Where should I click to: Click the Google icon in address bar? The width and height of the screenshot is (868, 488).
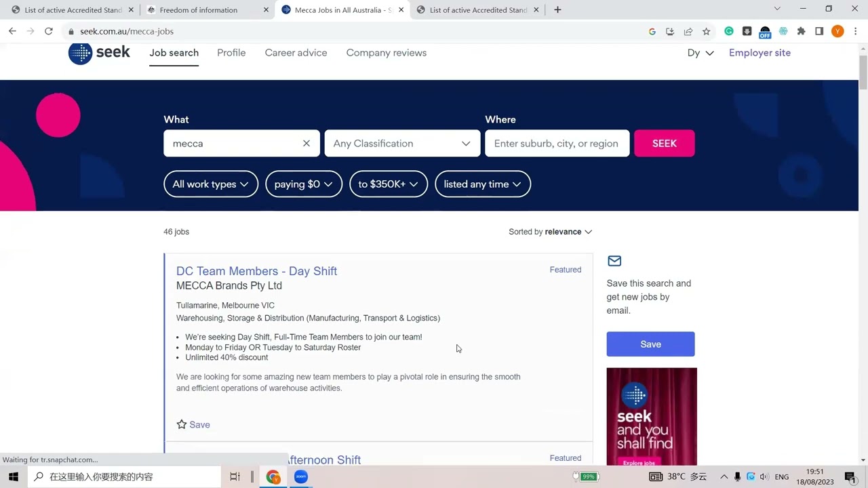pyautogui.click(x=652, y=31)
